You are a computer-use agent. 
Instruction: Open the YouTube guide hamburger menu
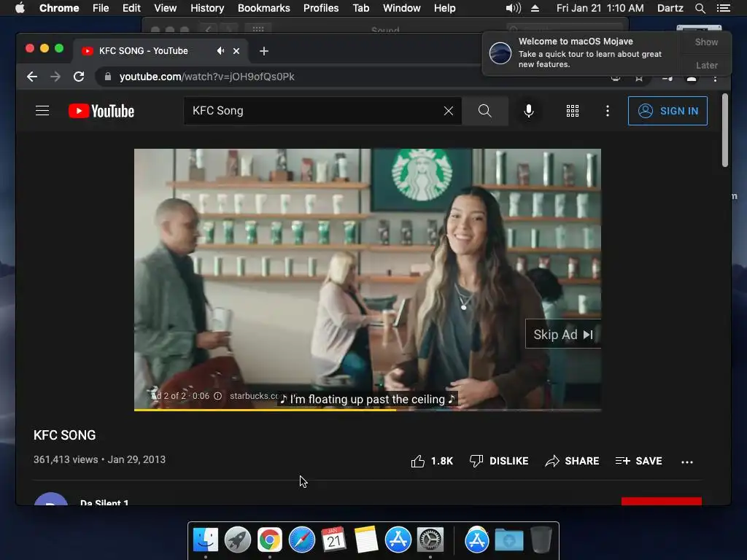(42, 111)
